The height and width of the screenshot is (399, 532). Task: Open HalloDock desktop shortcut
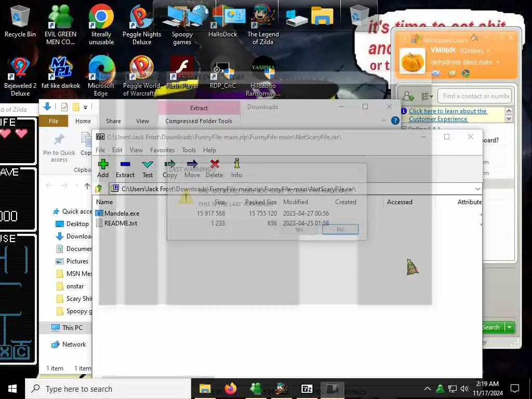pos(222,21)
